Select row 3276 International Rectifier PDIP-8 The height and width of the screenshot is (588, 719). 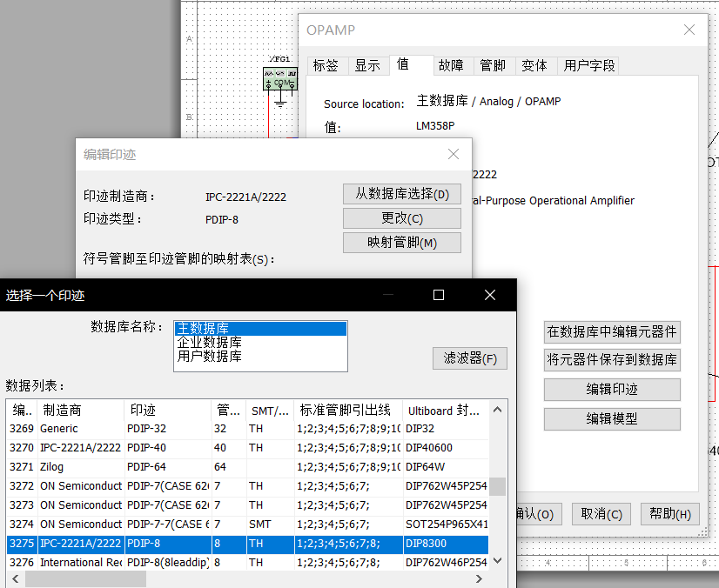pos(247,562)
